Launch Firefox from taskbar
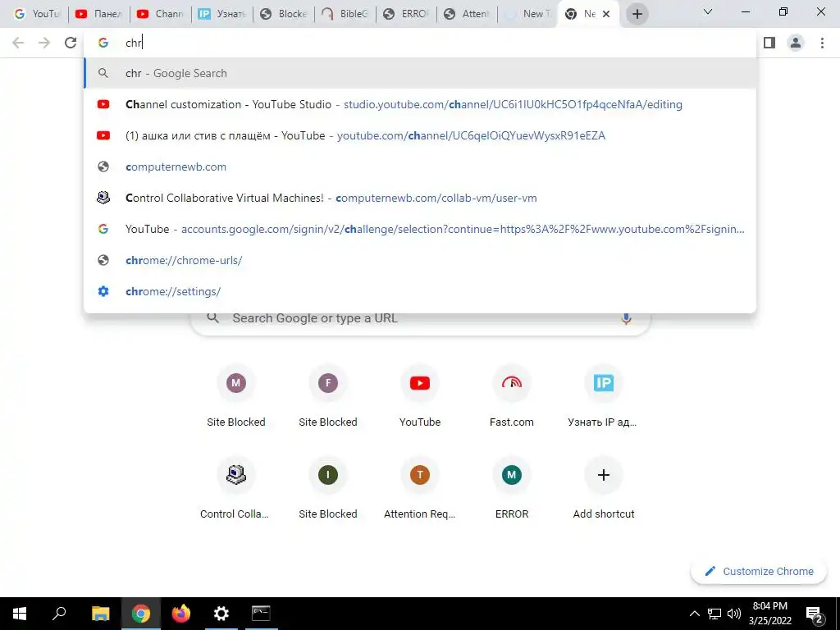Image resolution: width=840 pixels, height=630 pixels. coord(181,614)
